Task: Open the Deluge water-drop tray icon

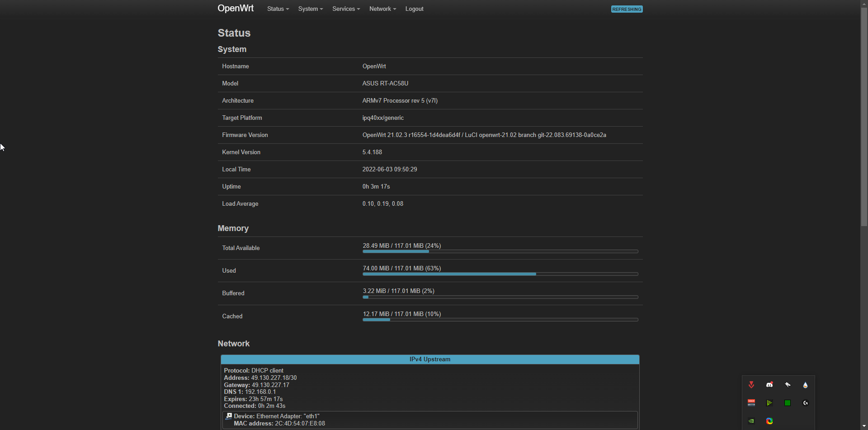Action: 806,385
